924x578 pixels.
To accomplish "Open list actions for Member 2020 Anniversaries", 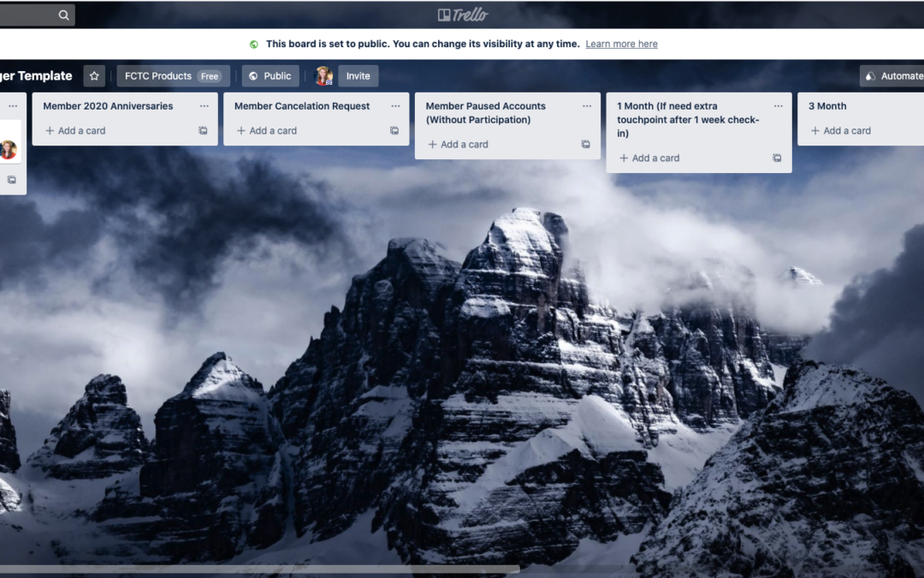I will pos(204,106).
